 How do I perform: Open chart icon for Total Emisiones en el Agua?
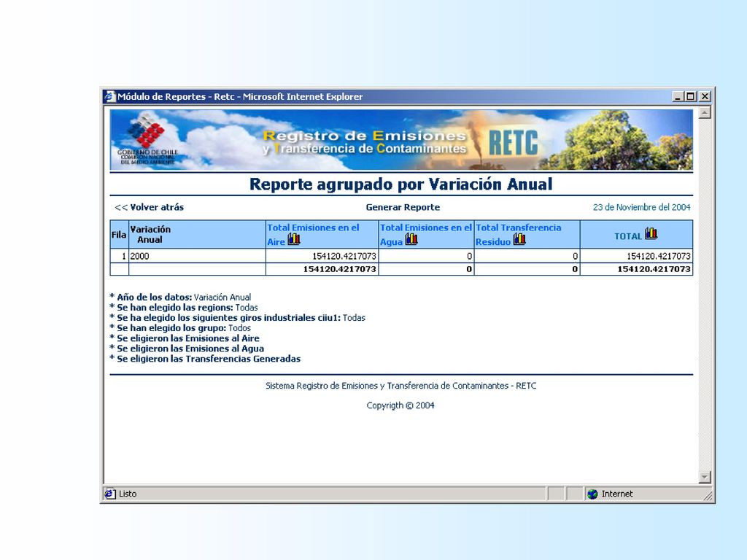[x=411, y=239]
